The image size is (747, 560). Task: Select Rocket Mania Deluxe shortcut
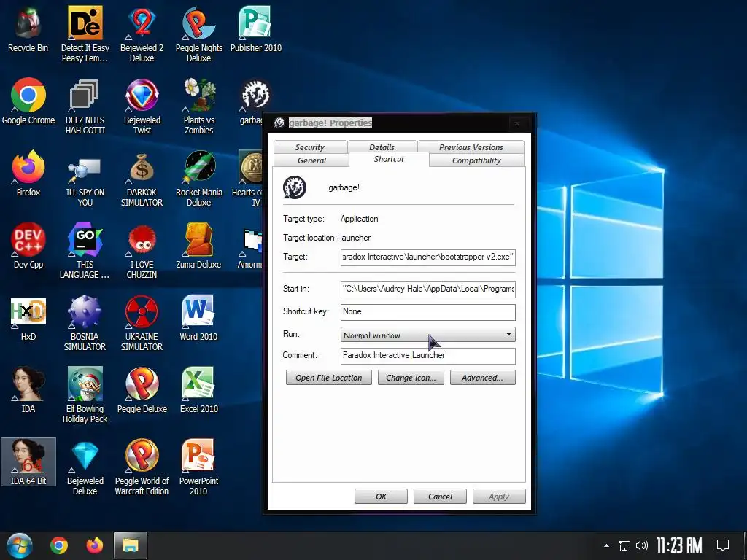coord(198,179)
